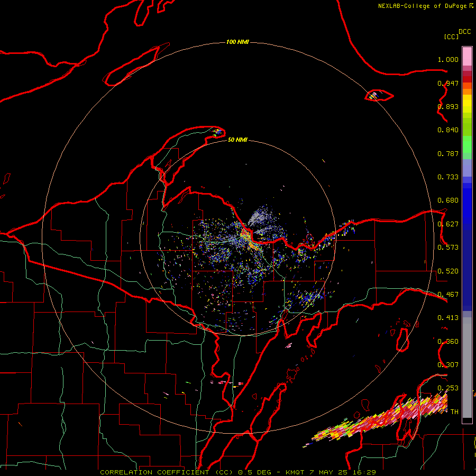The height and width of the screenshot is (476, 476).
Task: Click the Correlation Coefficient KMQT caption
Action: click(238, 472)
